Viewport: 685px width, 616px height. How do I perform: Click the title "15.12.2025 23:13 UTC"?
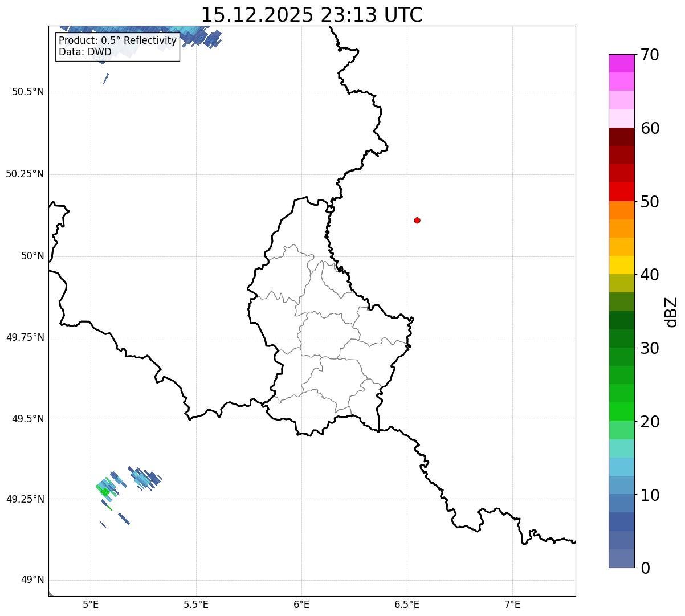pos(312,14)
